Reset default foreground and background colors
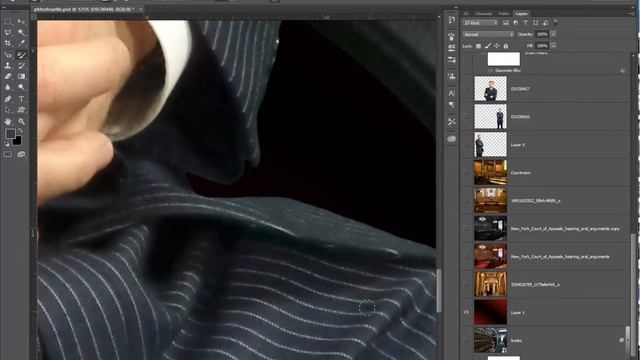Image resolution: width=640 pixels, height=360 pixels. pos(7,144)
